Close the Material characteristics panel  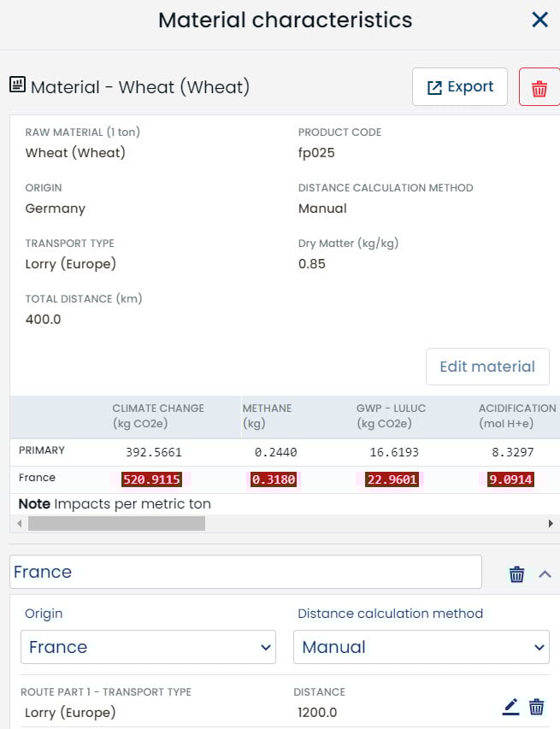539,20
